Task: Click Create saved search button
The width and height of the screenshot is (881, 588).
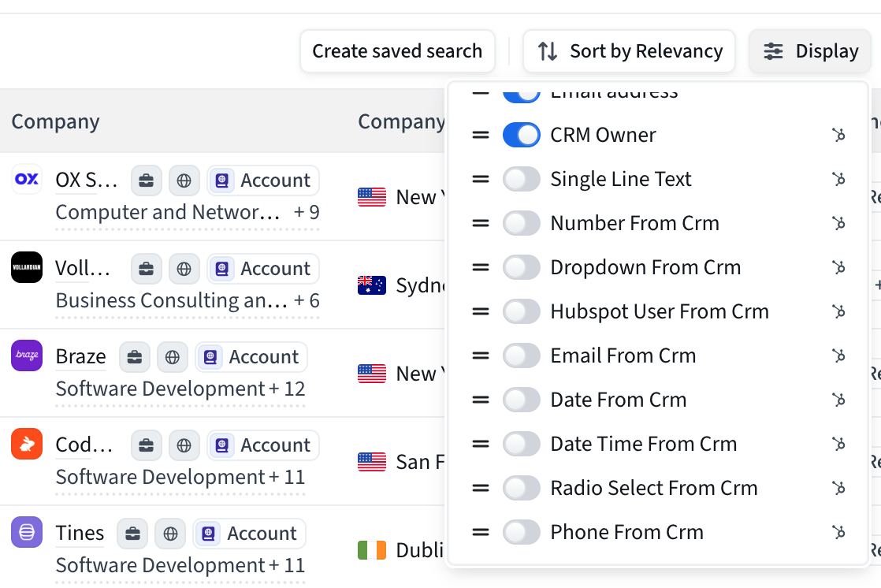Action: click(397, 51)
